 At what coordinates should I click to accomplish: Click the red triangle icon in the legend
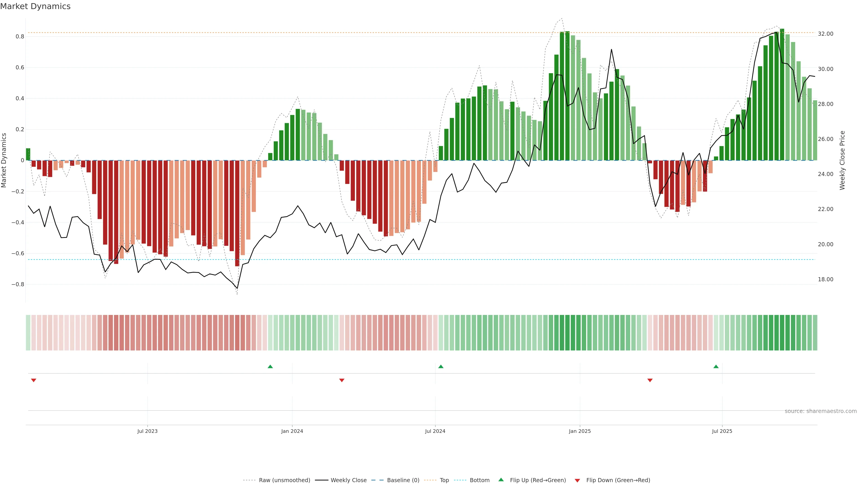(577, 481)
